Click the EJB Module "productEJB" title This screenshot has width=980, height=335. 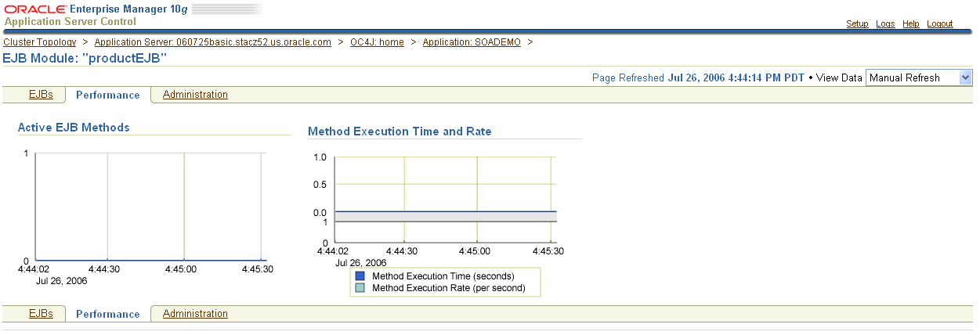click(85, 58)
